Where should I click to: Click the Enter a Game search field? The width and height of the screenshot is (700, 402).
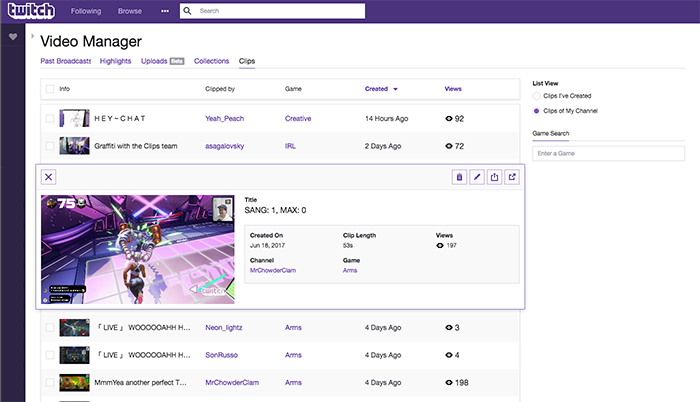(608, 153)
